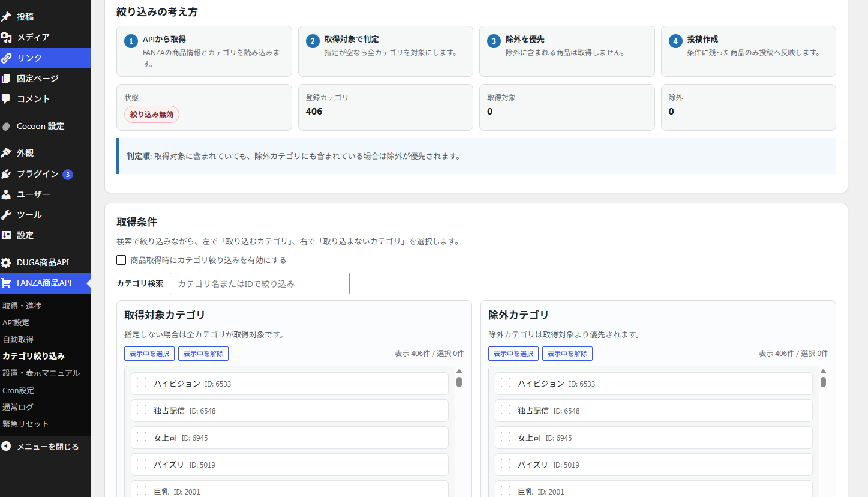868x497 pixels.
Task: Open the 緊急リセット submenu page
Action: 26,424
